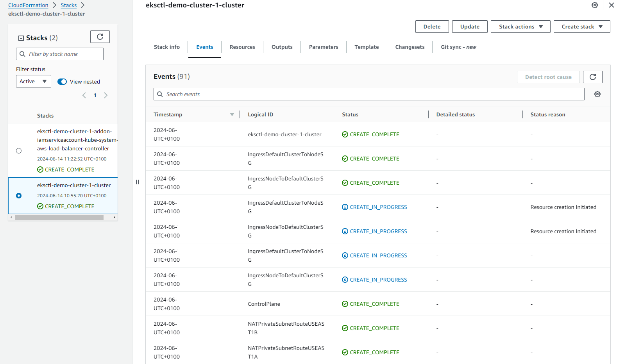
Task: Select the eksctl-demo-cluster-1-cluster stack radio
Action: pyautogui.click(x=19, y=196)
